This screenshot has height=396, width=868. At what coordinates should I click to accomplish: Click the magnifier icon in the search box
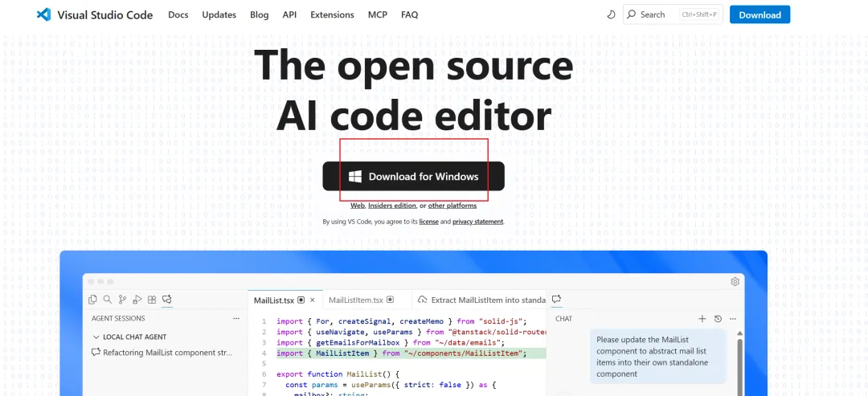pos(631,15)
